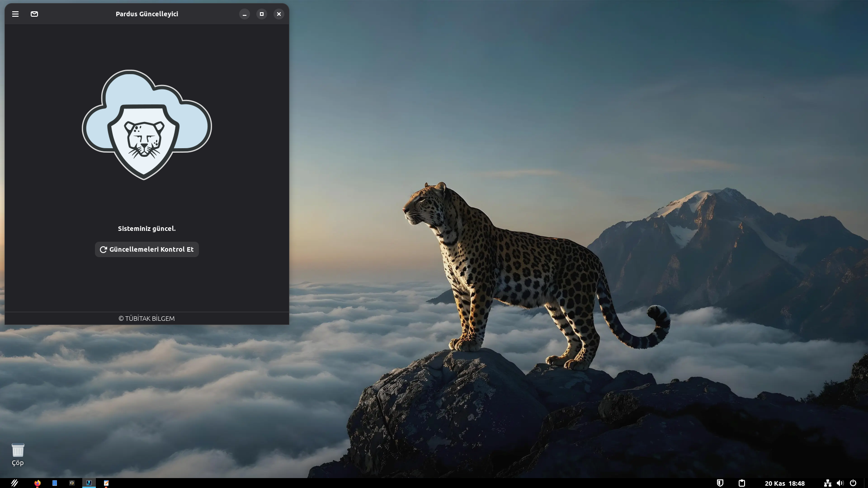Click the mail envelope icon in header

click(x=34, y=14)
